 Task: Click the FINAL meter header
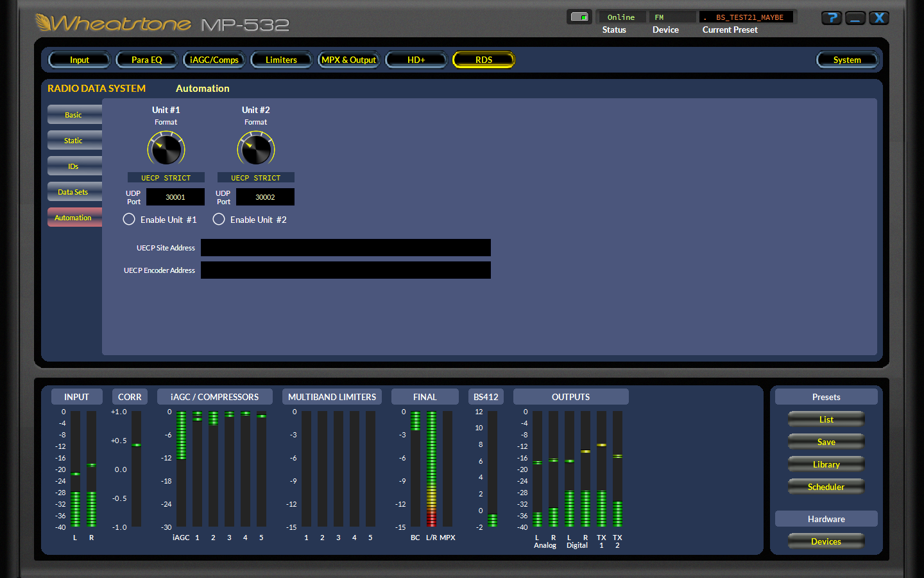pyautogui.click(x=425, y=397)
